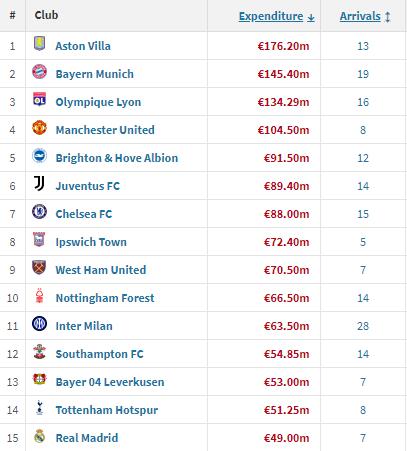
Task: Click the Tottenham Hotspur cockerel logo
Action: point(39,408)
